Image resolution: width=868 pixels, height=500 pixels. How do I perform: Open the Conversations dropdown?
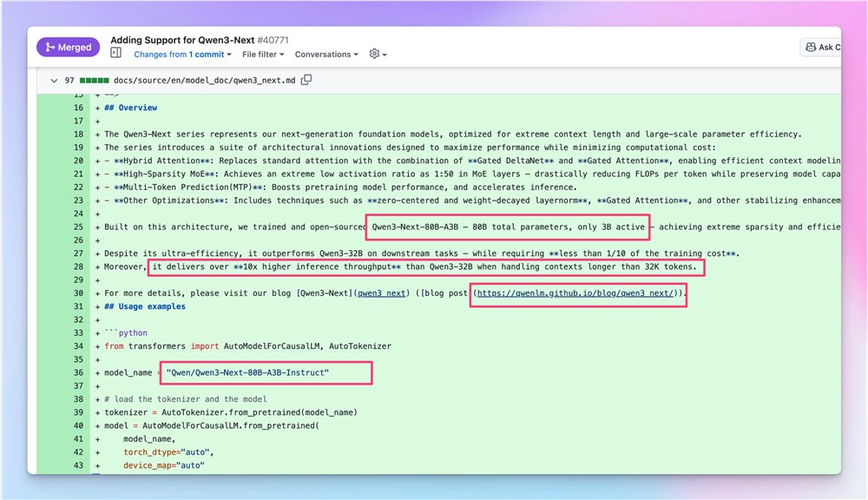click(326, 55)
